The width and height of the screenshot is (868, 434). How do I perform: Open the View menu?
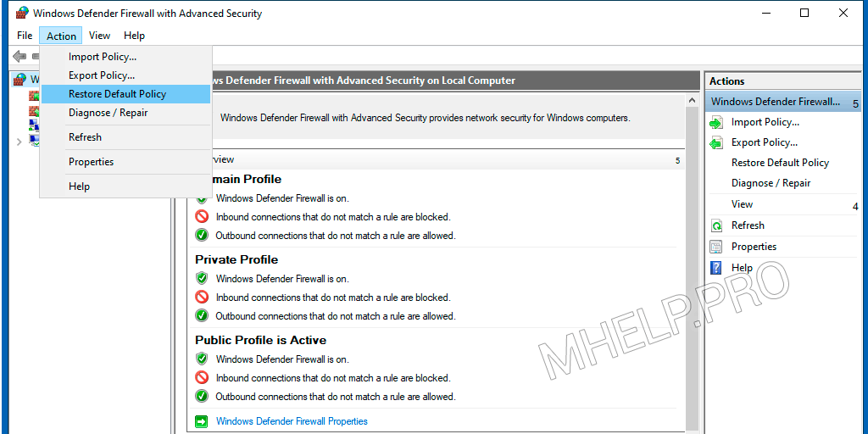coord(100,36)
